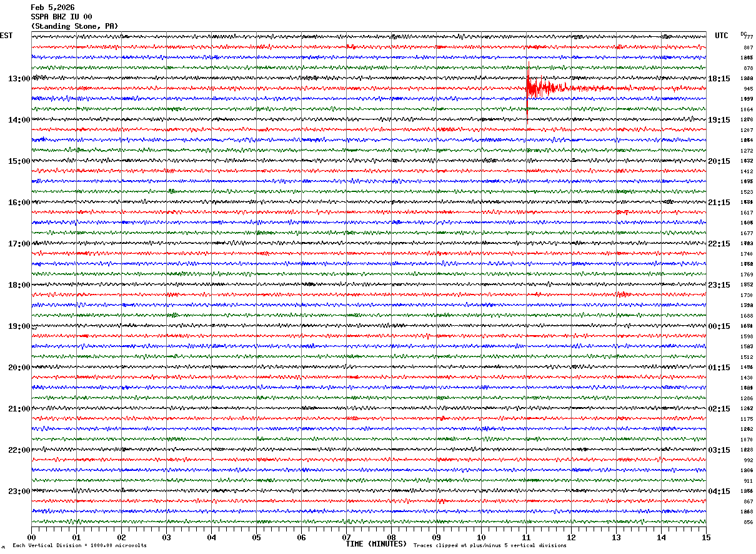
Task: Click the DC offset value '856'
Action: point(748,522)
